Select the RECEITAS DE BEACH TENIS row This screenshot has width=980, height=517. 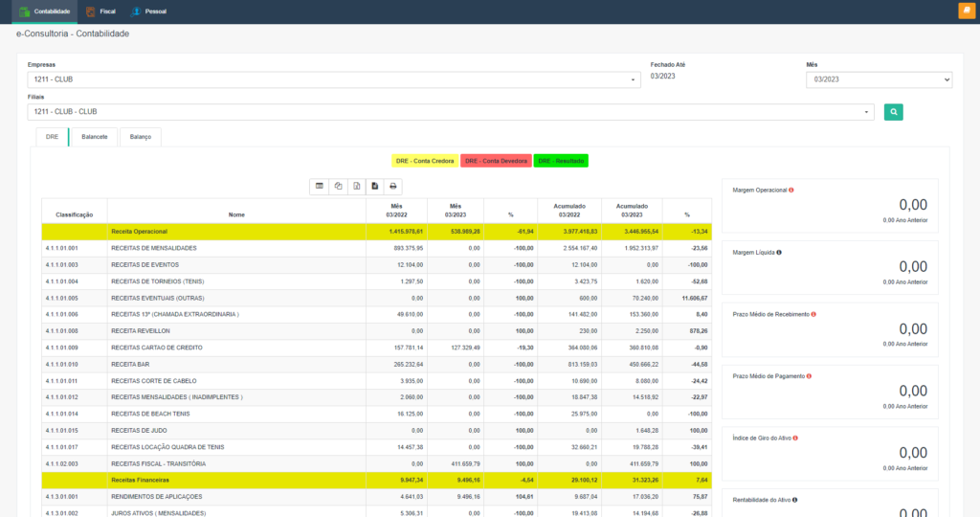coord(376,414)
